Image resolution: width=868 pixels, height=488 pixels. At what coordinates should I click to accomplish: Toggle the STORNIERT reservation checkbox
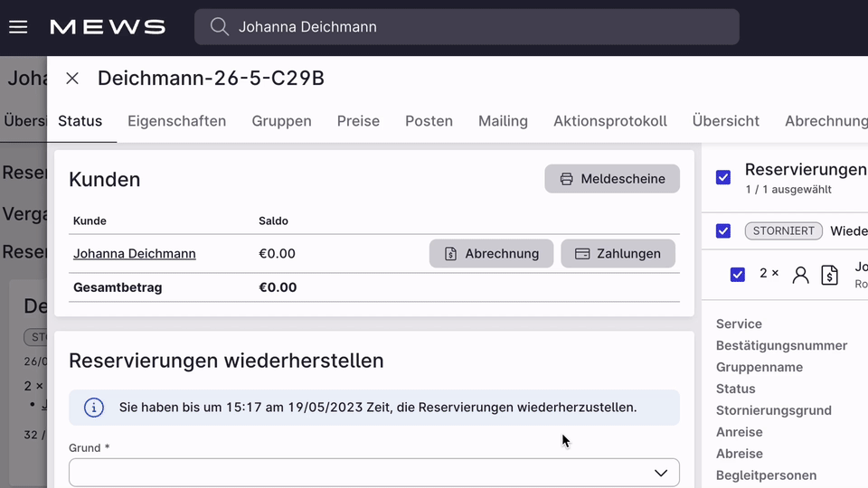723,230
